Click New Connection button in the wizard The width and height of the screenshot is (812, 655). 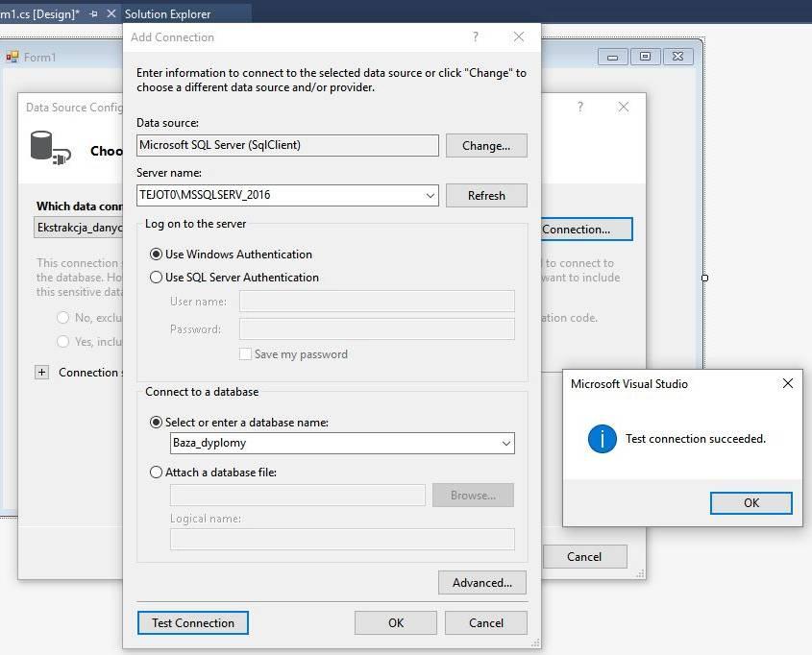pos(586,230)
